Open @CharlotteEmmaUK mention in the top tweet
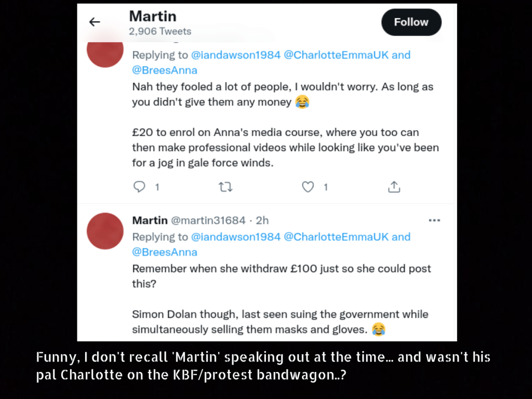 click(x=339, y=55)
